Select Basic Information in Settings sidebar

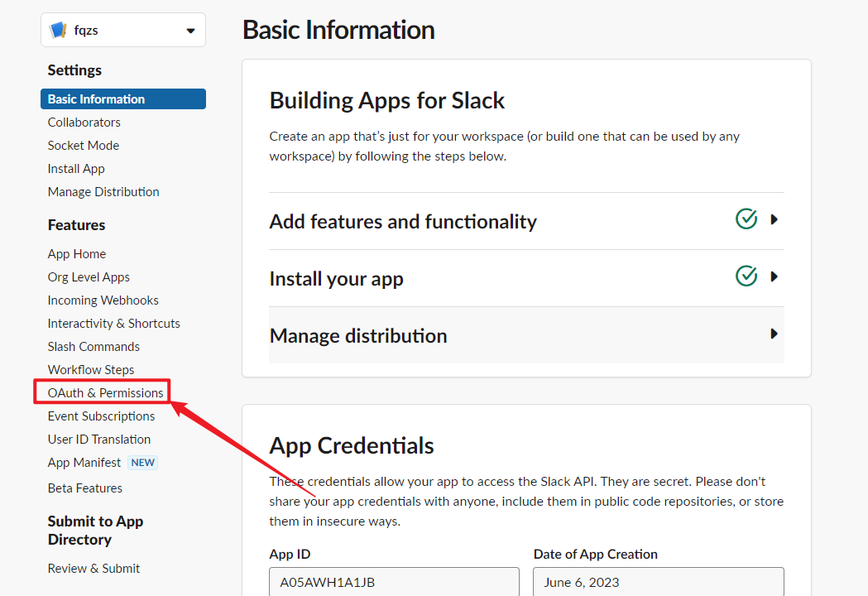(96, 99)
